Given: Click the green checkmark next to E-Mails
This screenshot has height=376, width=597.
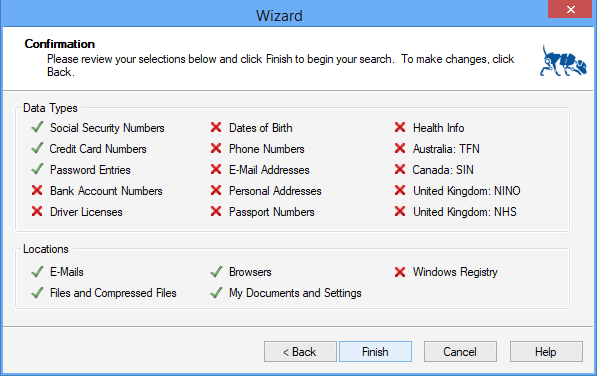Looking at the screenshot, I should coord(37,271).
